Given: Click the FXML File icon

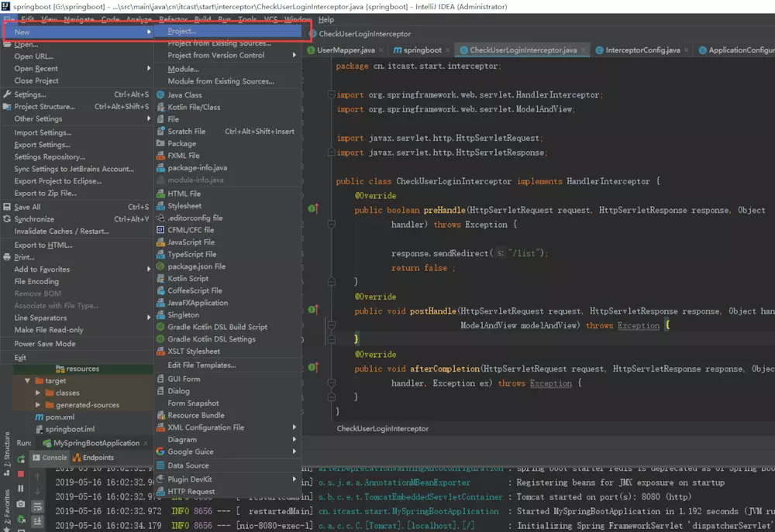Looking at the screenshot, I should tap(160, 156).
